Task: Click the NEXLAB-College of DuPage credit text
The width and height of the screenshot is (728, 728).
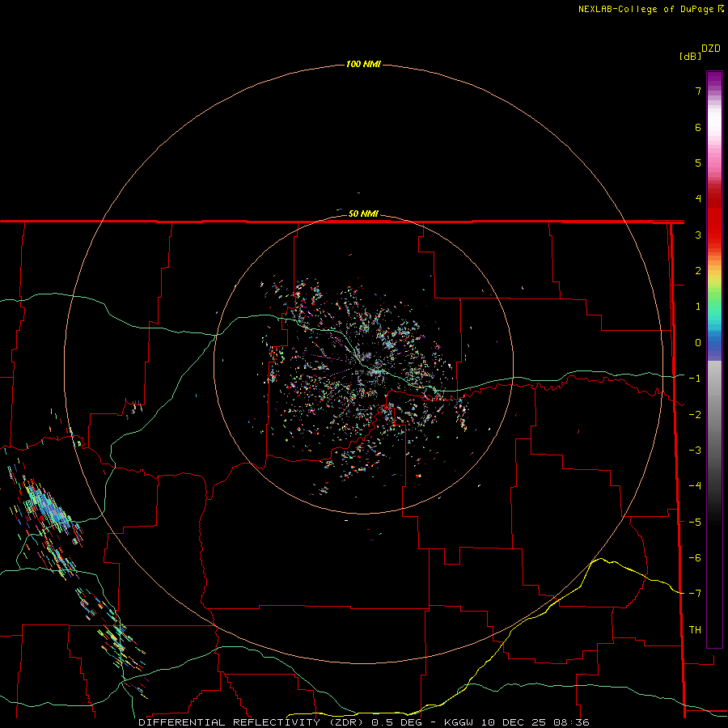Action: coord(645,9)
